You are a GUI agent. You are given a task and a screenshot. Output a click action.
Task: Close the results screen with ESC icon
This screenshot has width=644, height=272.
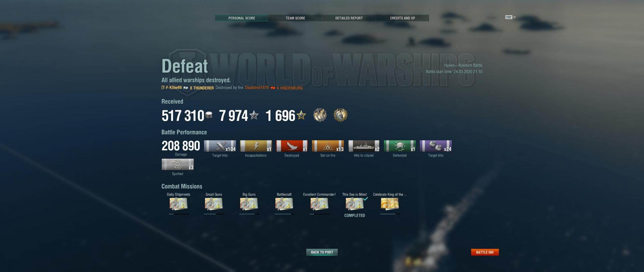point(511,17)
